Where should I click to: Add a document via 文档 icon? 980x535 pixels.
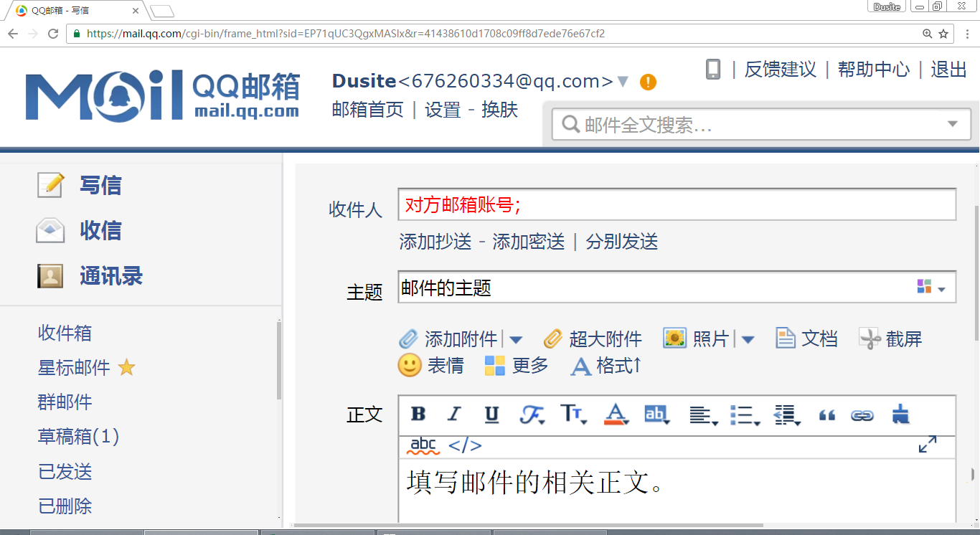tap(786, 338)
